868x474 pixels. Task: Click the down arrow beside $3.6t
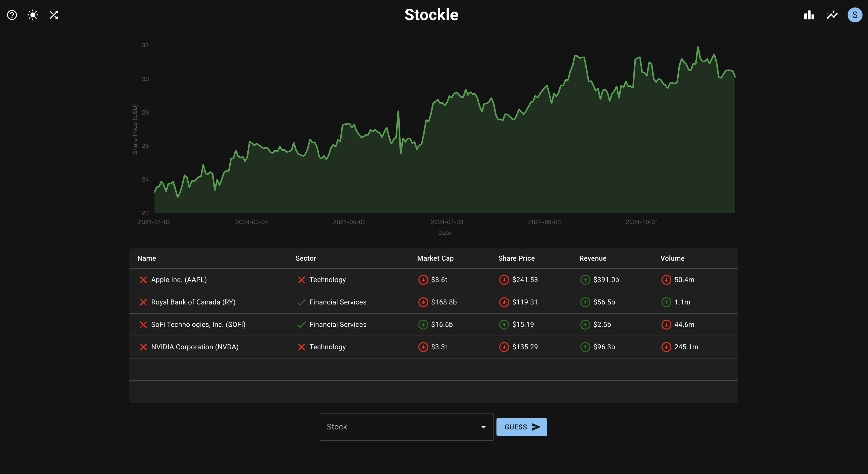(423, 280)
